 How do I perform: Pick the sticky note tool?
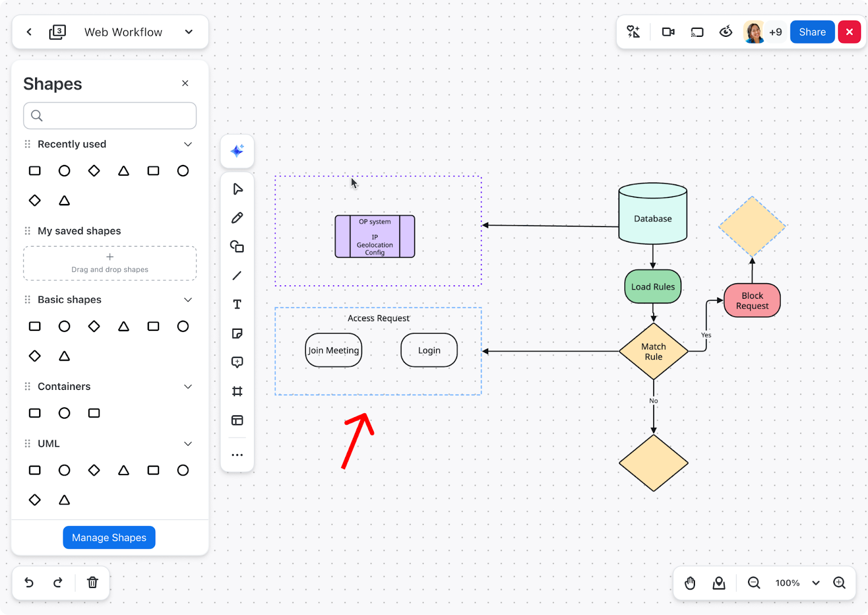pyautogui.click(x=237, y=334)
